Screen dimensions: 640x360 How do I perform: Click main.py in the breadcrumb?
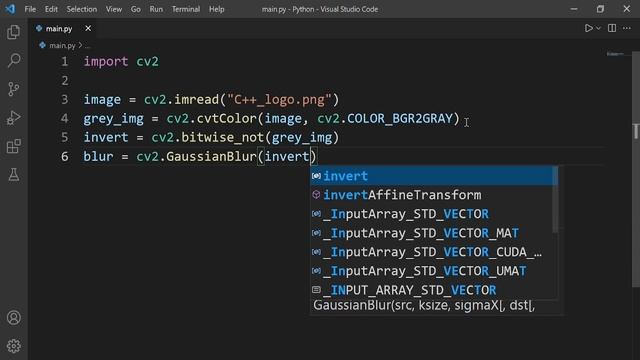click(x=62, y=45)
